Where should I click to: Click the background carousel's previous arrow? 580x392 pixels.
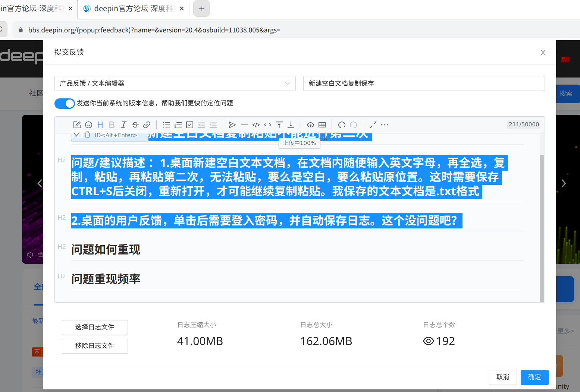40,183
